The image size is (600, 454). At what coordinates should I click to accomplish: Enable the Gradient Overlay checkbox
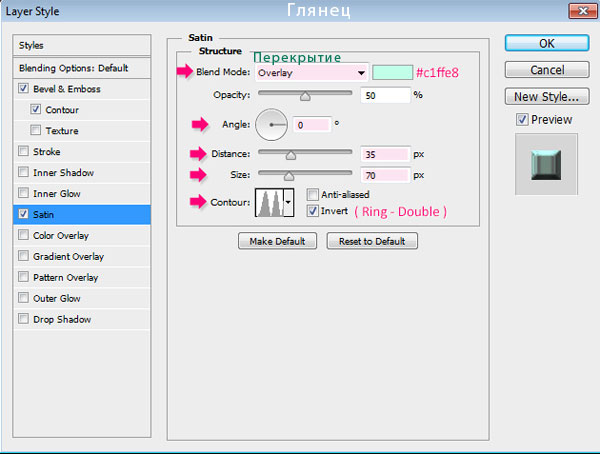coord(23,256)
